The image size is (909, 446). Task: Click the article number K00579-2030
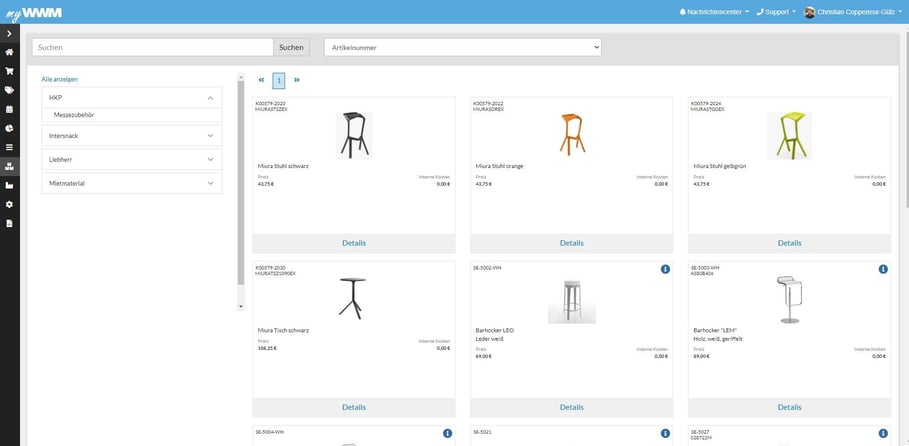click(270, 267)
